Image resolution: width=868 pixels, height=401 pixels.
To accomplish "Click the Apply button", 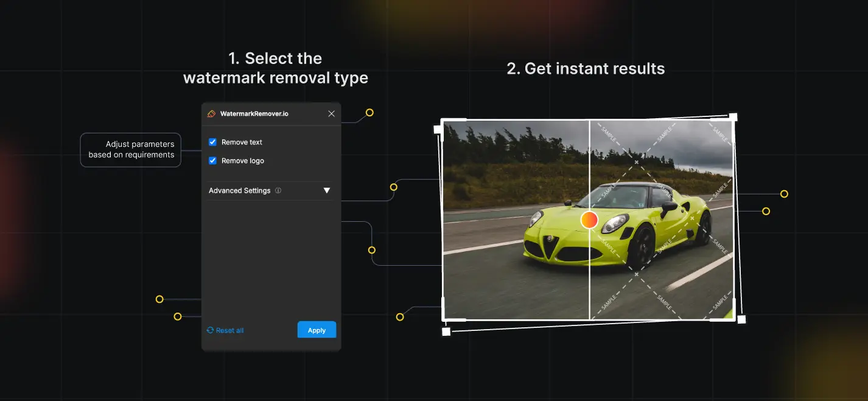I will [x=317, y=330].
